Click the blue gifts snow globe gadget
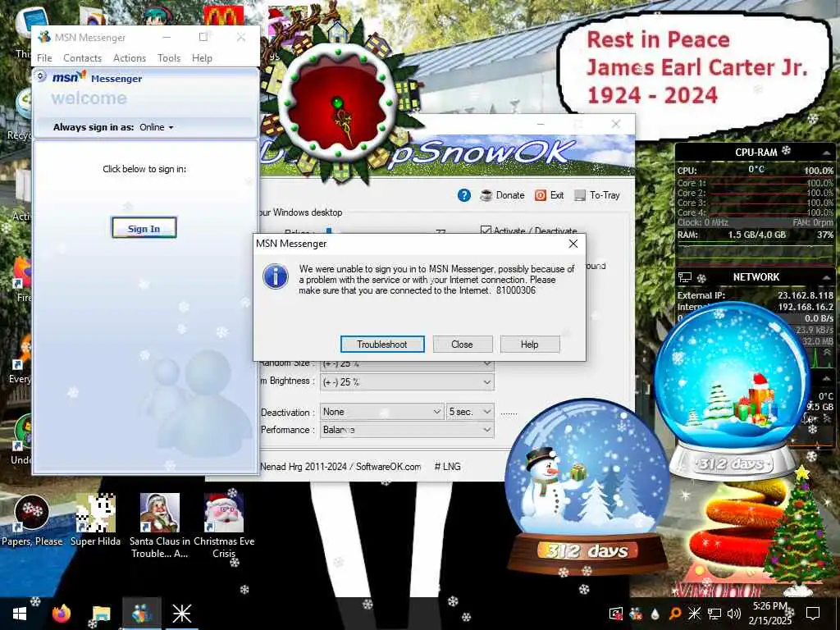This screenshot has height=630, width=840. pos(733,391)
